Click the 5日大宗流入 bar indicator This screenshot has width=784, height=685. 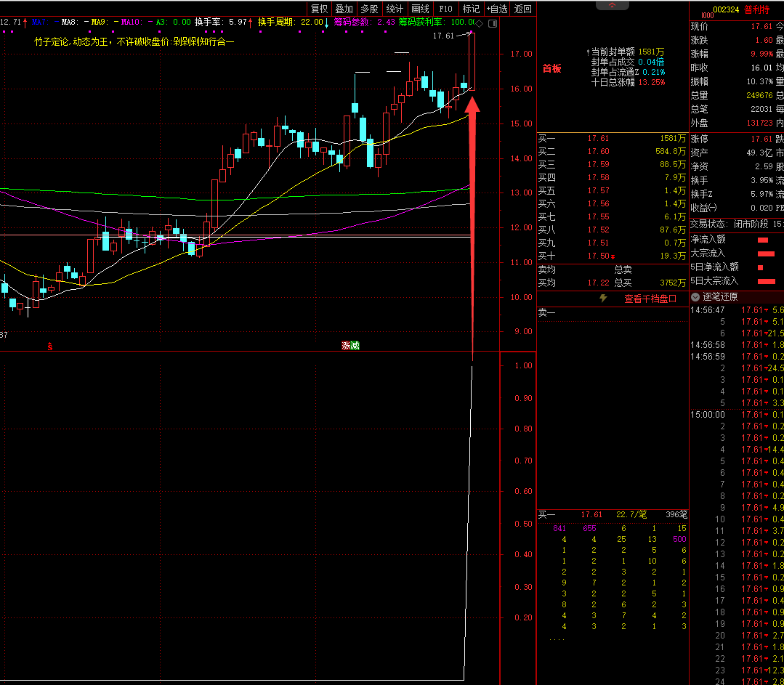coord(766,282)
